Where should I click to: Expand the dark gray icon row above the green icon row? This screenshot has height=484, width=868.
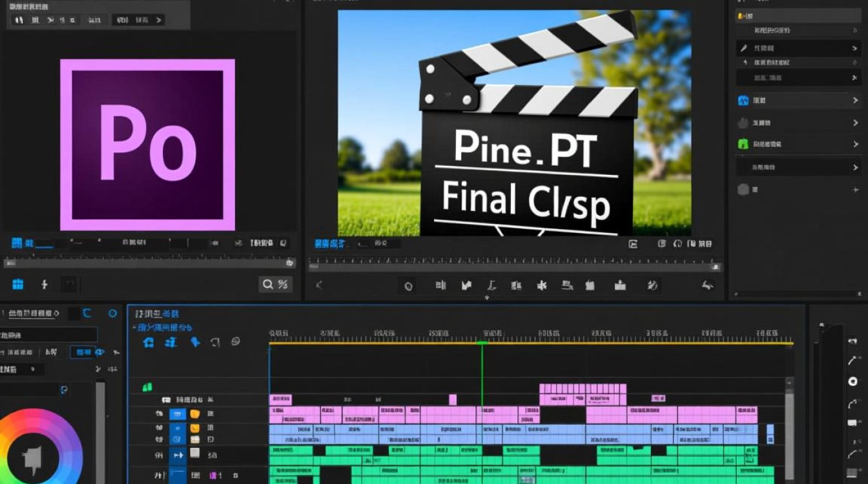point(856,123)
